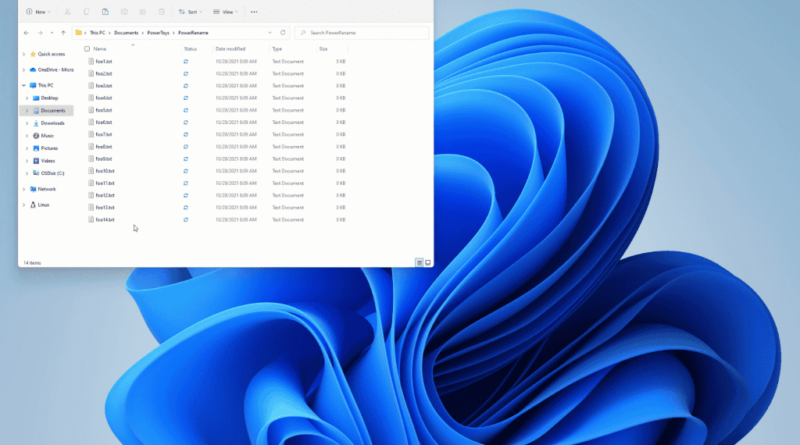Select Music in navigation pane
This screenshot has height=445, width=800.
pyautogui.click(x=47, y=136)
